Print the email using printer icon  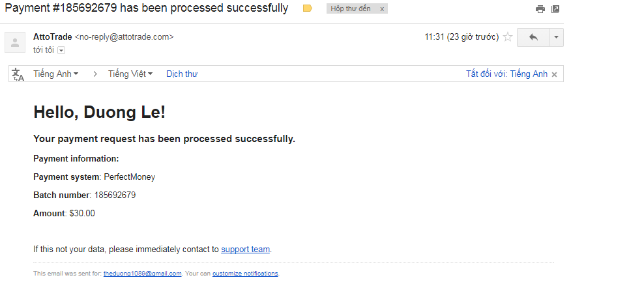pos(540,9)
